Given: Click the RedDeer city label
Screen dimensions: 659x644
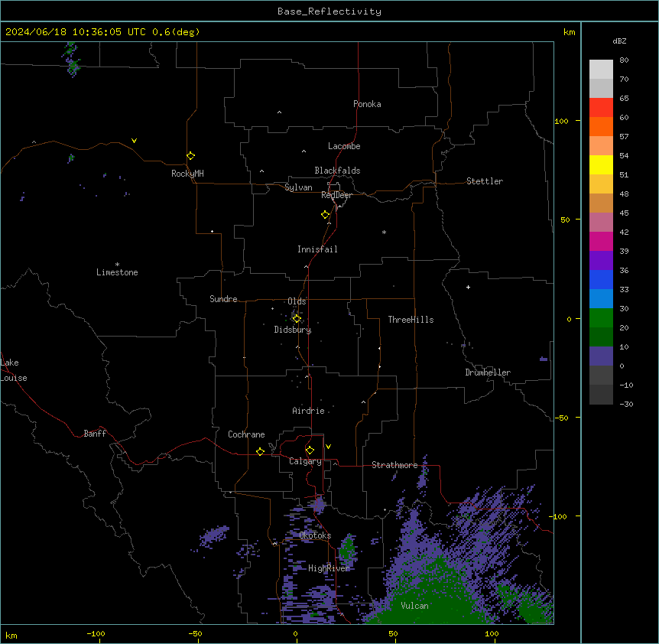Looking at the screenshot, I should (336, 195).
